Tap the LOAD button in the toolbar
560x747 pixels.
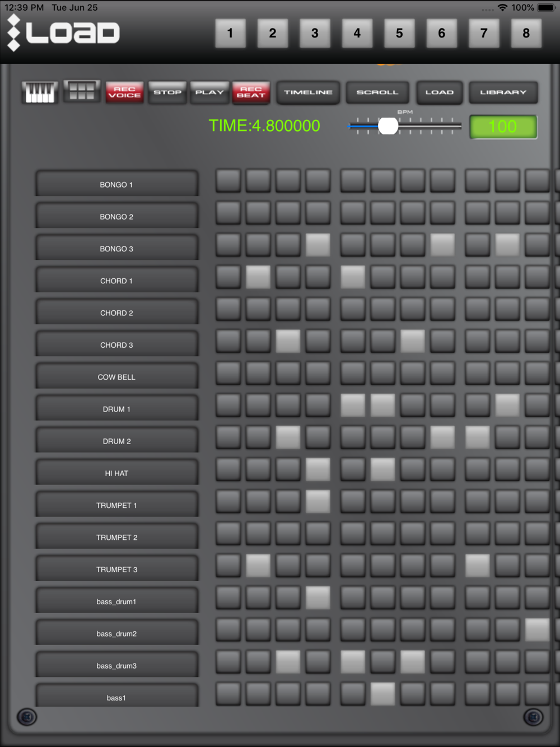click(440, 92)
